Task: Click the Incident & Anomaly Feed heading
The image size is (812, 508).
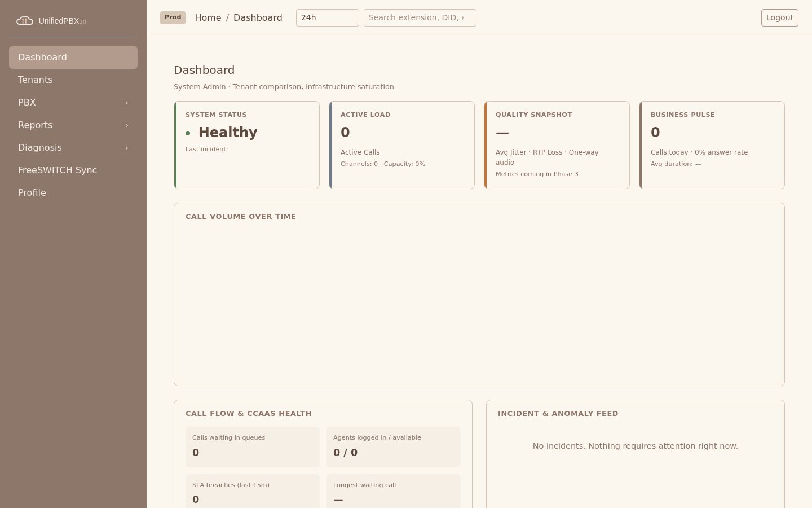Action: [x=558, y=414]
